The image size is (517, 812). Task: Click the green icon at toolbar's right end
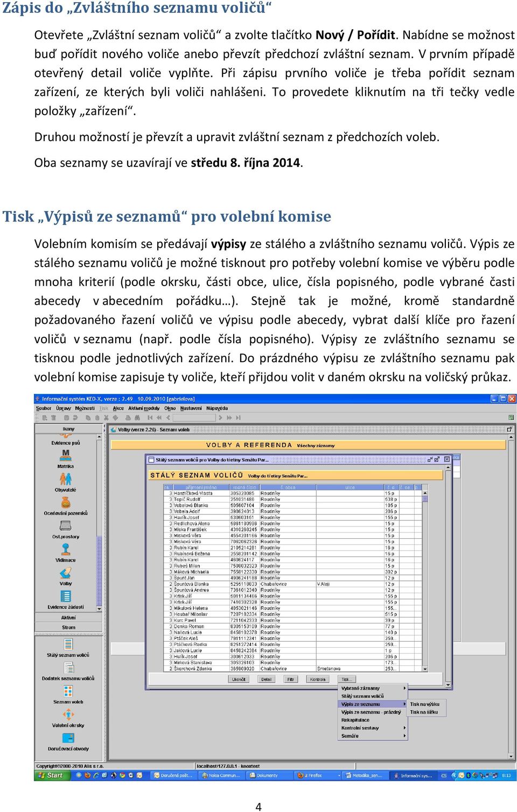(x=512, y=418)
